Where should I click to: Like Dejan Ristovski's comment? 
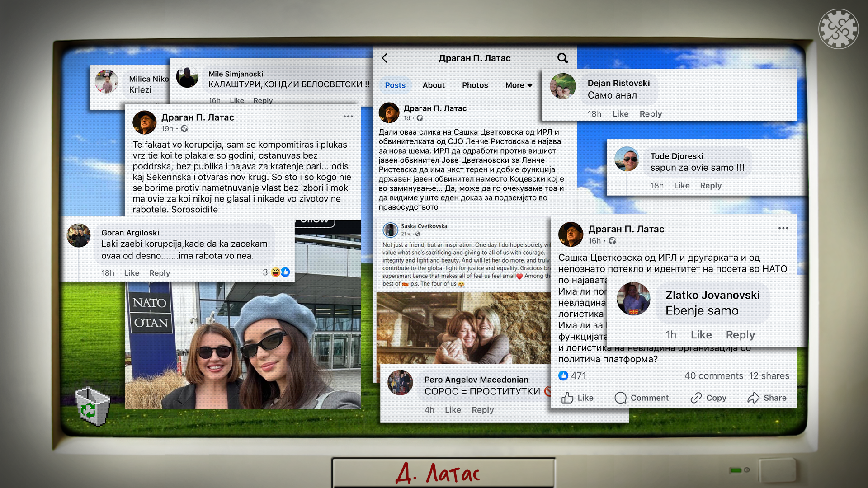coord(620,114)
